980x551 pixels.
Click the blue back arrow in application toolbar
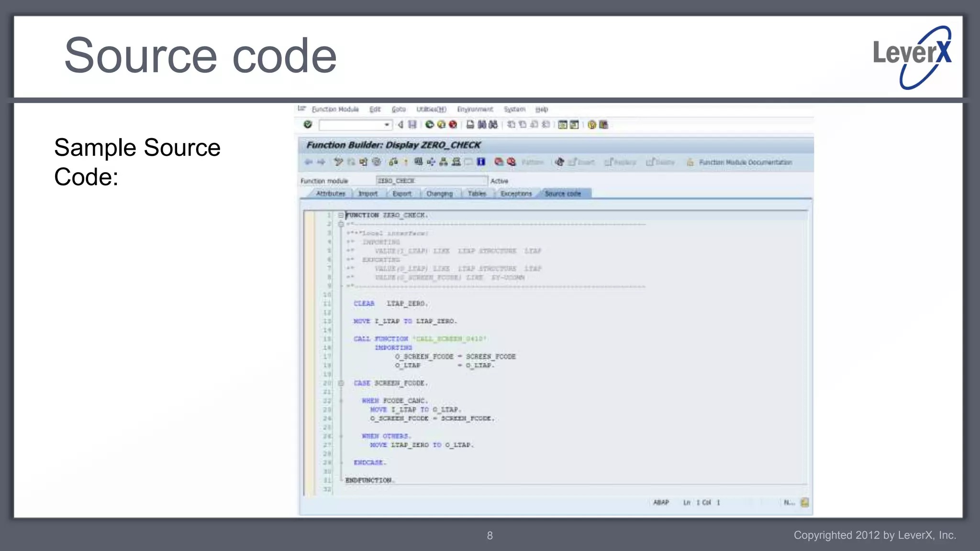[x=309, y=162]
